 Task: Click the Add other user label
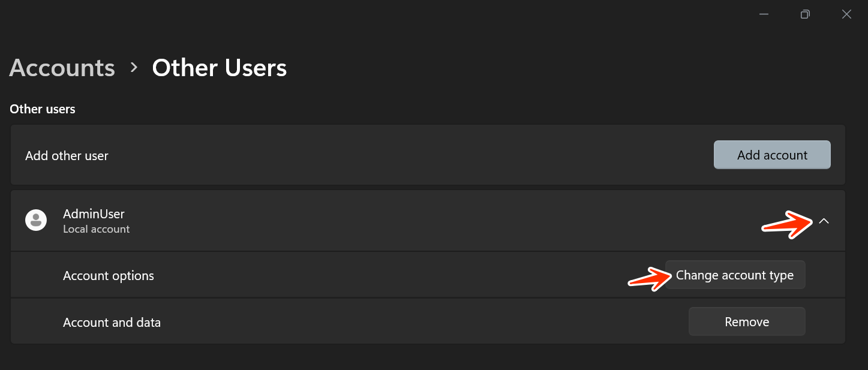click(67, 156)
